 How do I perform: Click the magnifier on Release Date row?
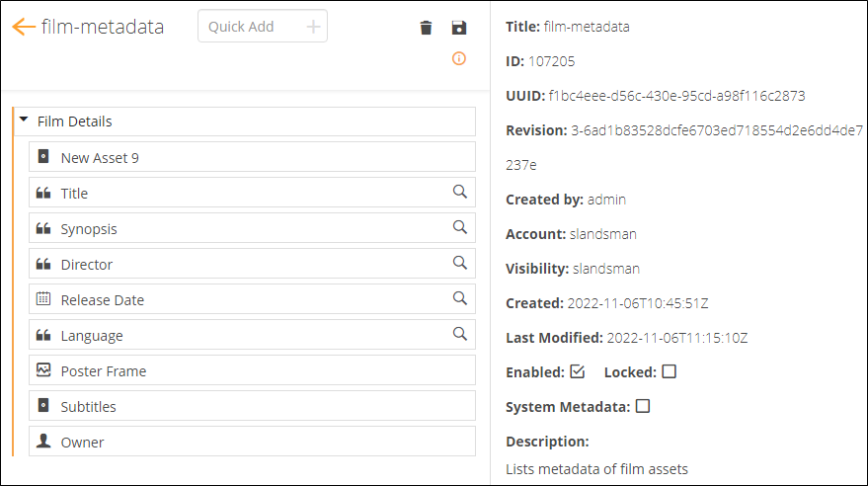coord(459,297)
